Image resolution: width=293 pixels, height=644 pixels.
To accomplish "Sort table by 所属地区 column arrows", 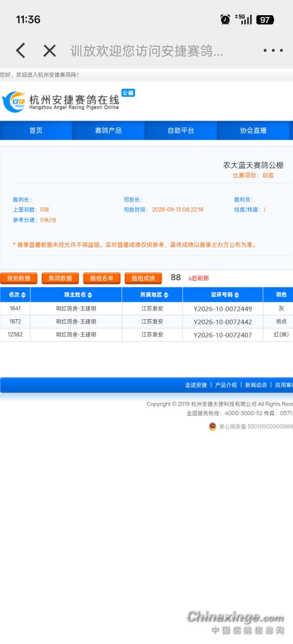I will tap(166, 295).
